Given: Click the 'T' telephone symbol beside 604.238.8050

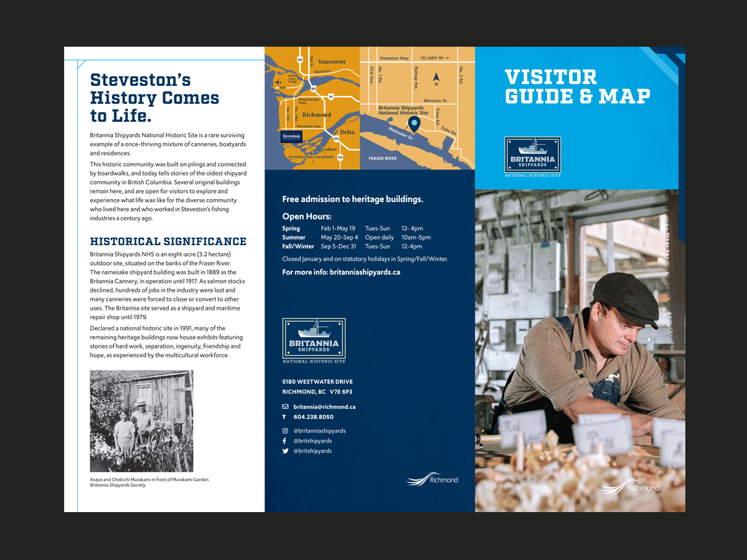Looking at the screenshot, I should pos(284,417).
